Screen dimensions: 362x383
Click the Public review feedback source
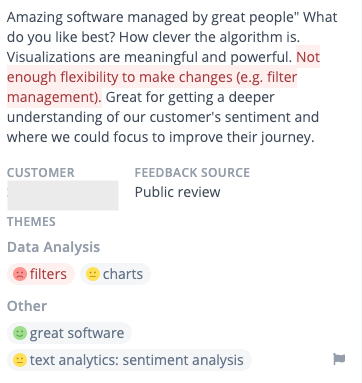pyautogui.click(x=177, y=192)
